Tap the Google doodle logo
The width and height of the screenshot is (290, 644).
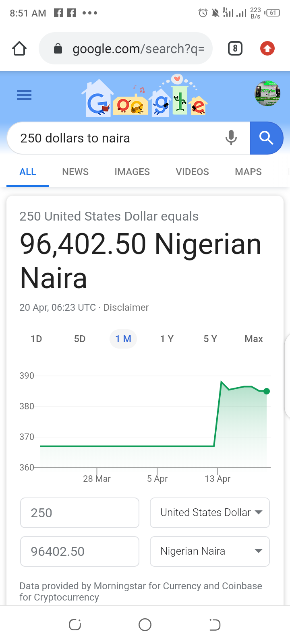145,96
